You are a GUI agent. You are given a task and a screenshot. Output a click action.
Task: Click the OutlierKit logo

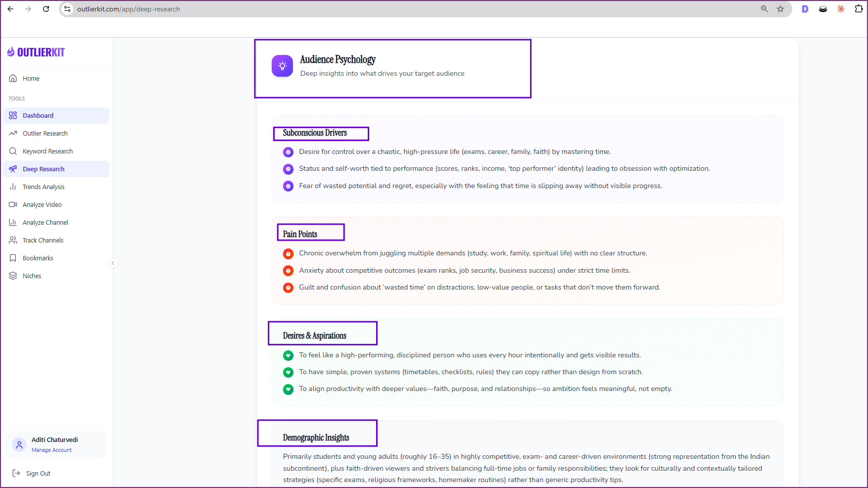tap(36, 52)
